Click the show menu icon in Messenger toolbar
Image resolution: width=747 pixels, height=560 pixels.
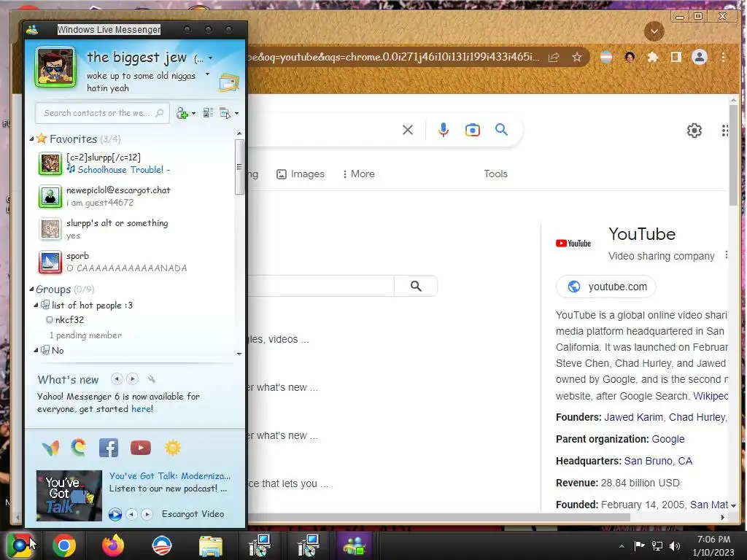225,113
